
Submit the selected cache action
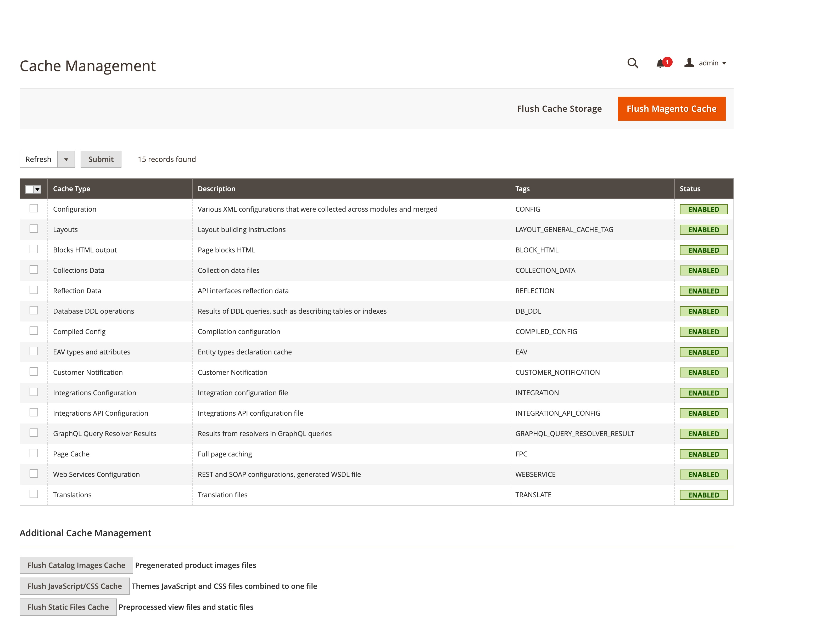point(100,159)
